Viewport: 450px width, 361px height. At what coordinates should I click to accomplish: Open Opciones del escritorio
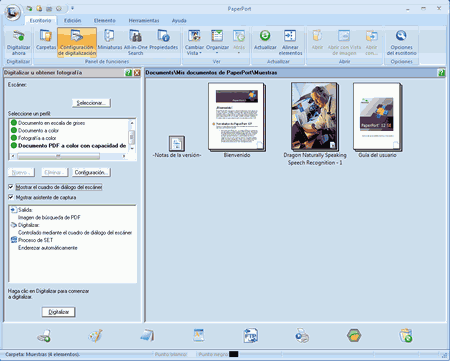point(401,42)
